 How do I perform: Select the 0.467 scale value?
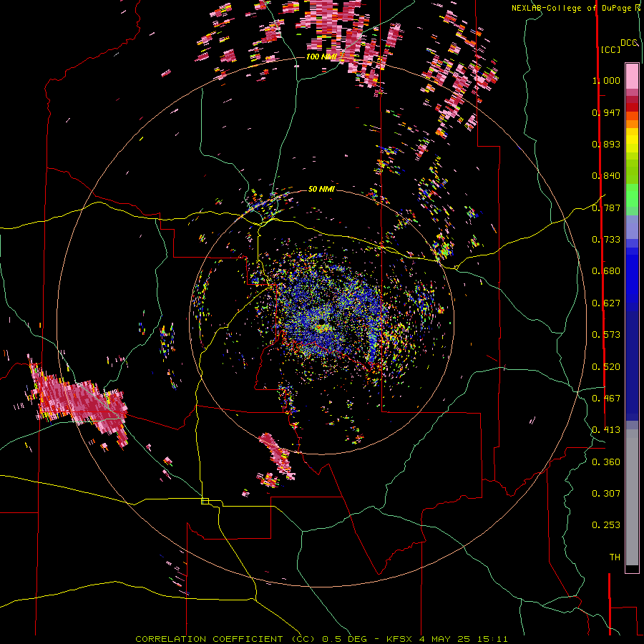pos(606,399)
